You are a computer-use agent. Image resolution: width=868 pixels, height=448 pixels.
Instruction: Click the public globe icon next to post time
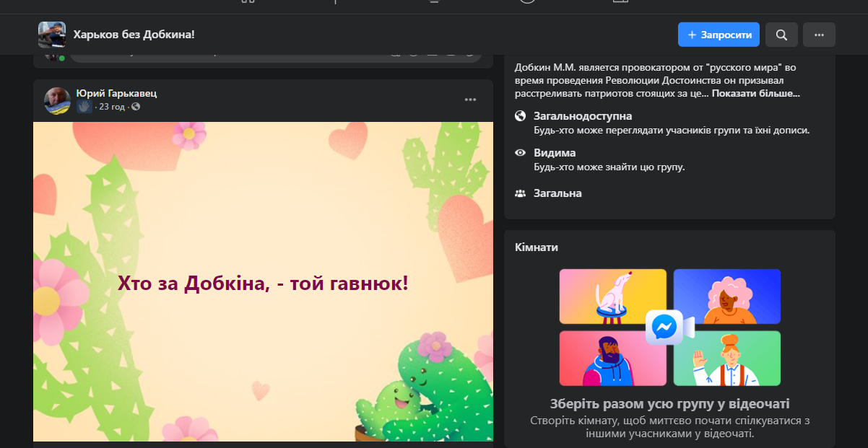click(136, 107)
